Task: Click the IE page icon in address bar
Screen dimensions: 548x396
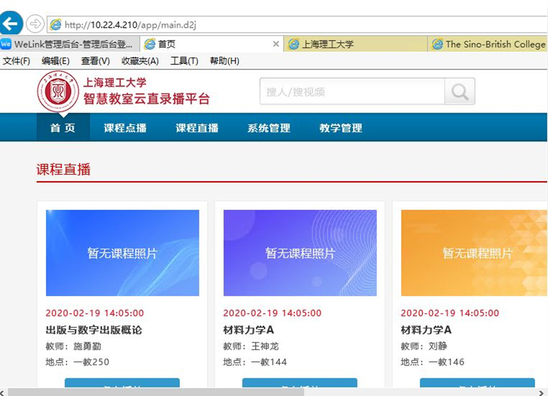Action: tap(55, 24)
